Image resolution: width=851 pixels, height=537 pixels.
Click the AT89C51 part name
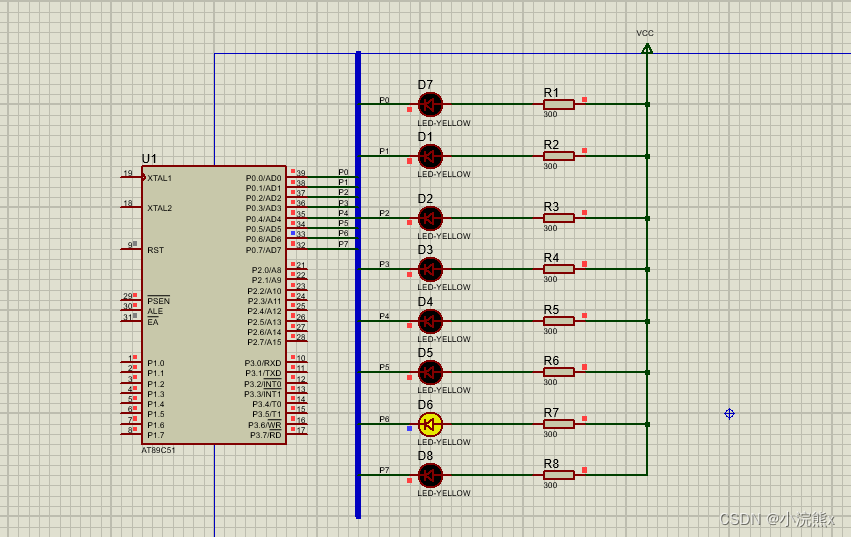[x=158, y=450]
